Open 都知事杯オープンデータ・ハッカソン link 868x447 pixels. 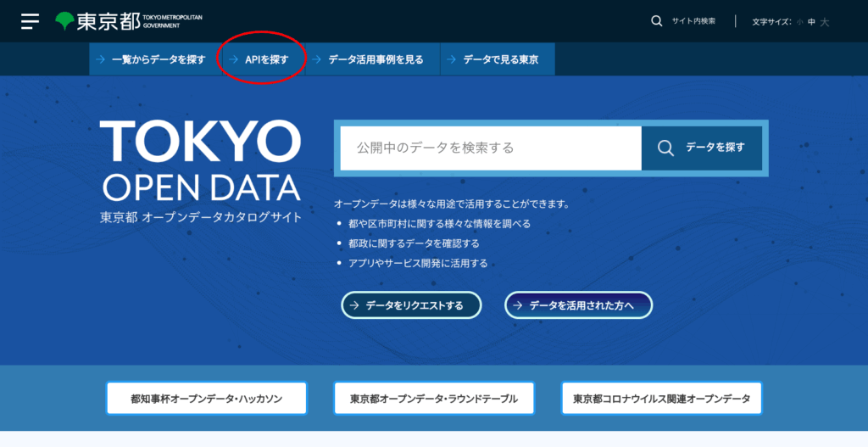(x=207, y=399)
